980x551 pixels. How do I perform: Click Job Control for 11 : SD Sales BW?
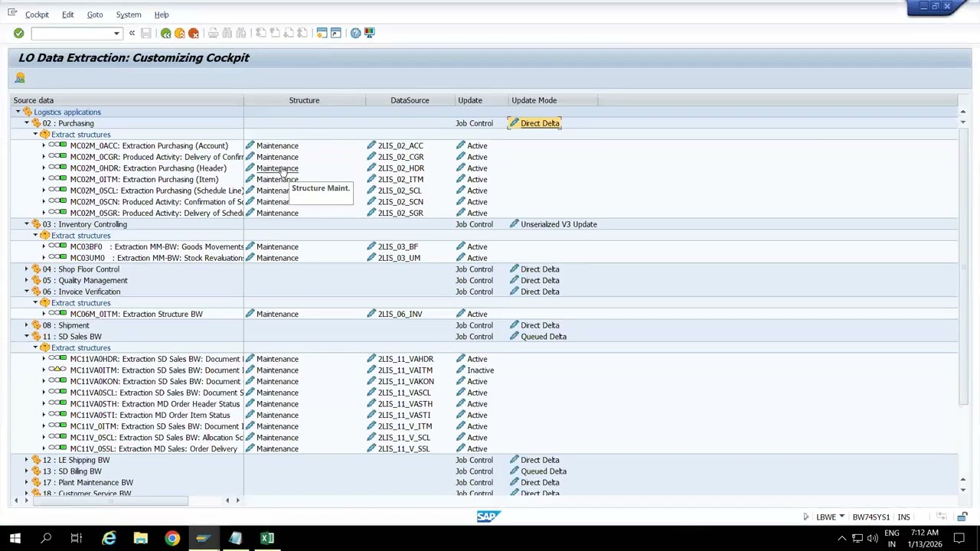tap(475, 337)
